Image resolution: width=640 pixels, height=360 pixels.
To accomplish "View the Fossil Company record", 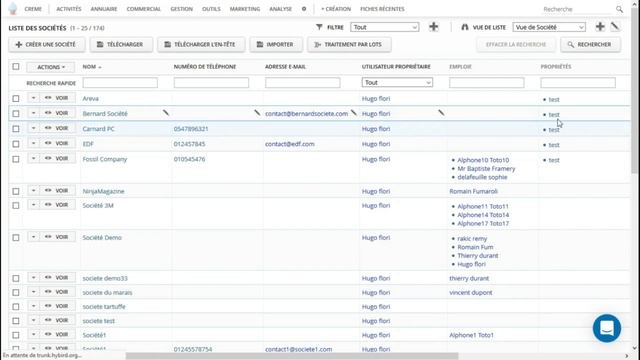I will click(x=58, y=158).
